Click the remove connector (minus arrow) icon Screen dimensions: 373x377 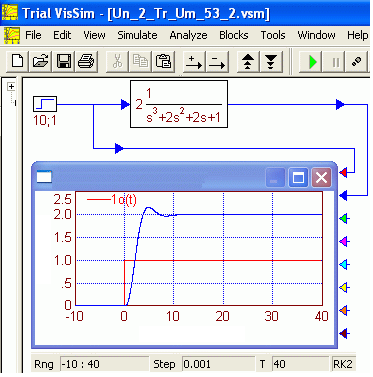[217, 62]
